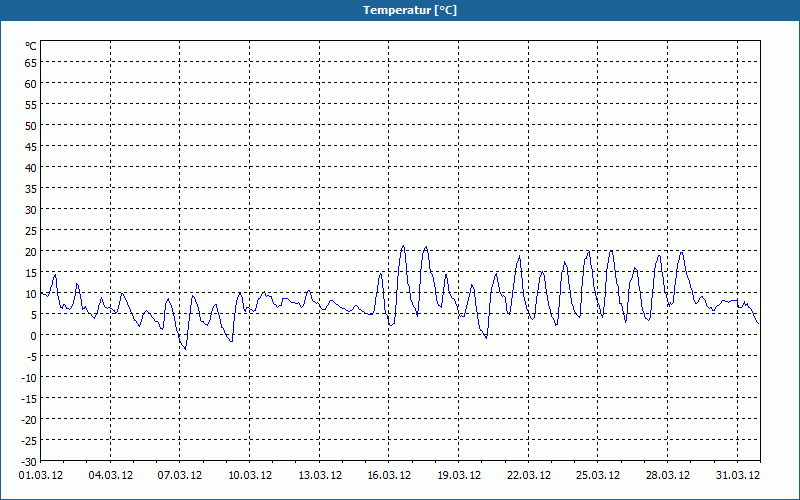The width and height of the screenshot is (800, 500).
Task: Click the y-axis value '60'
Action: tap(31, 84)
